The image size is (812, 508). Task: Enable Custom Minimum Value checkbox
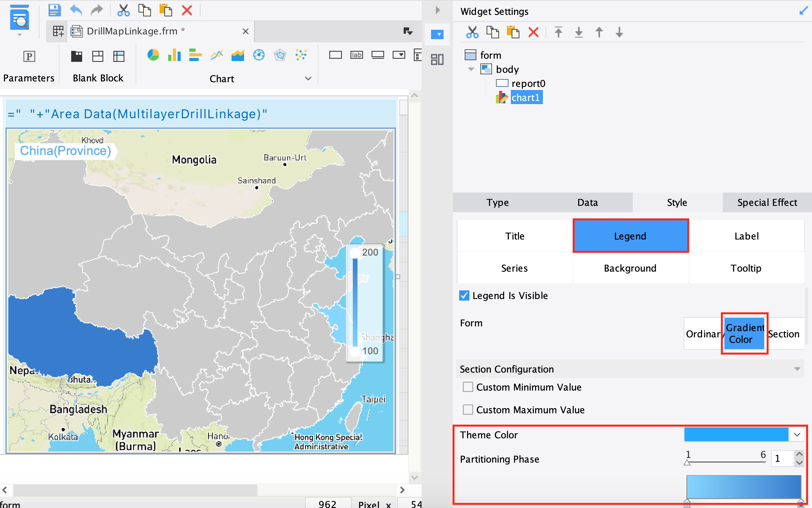(468, 387)
